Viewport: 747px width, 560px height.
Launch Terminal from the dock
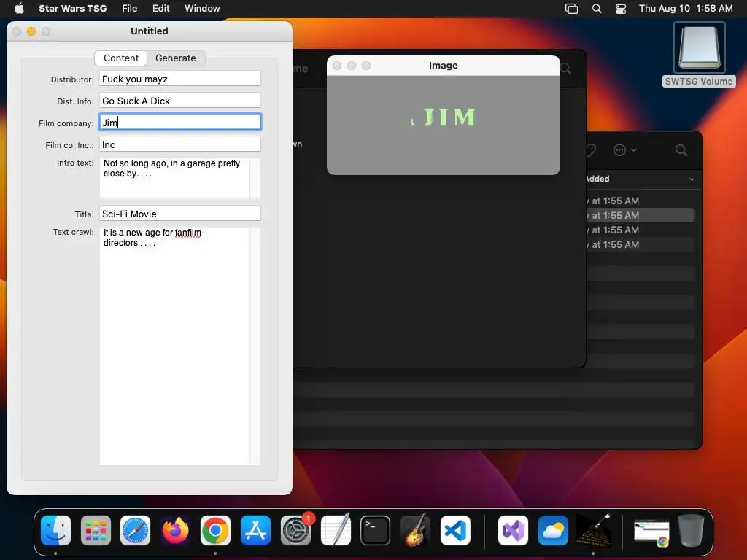pyautogui.click(x=375, y=531)
